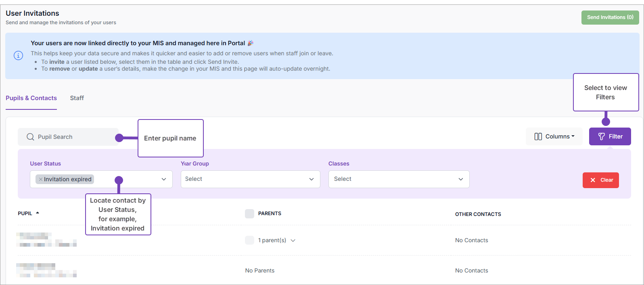The image size is (644, 285).
Task: Click the X icon on Clear button
Action: pyautogui.click(x=593, y=180)
